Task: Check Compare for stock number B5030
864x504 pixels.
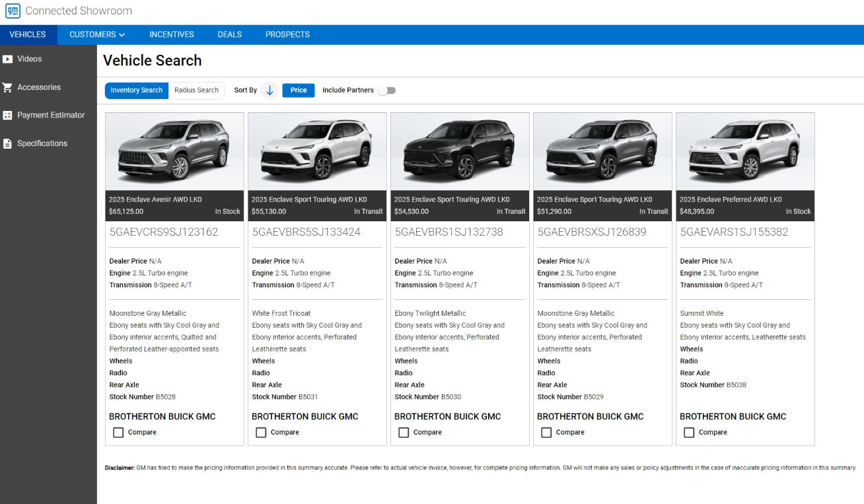Action: (404, 433)
